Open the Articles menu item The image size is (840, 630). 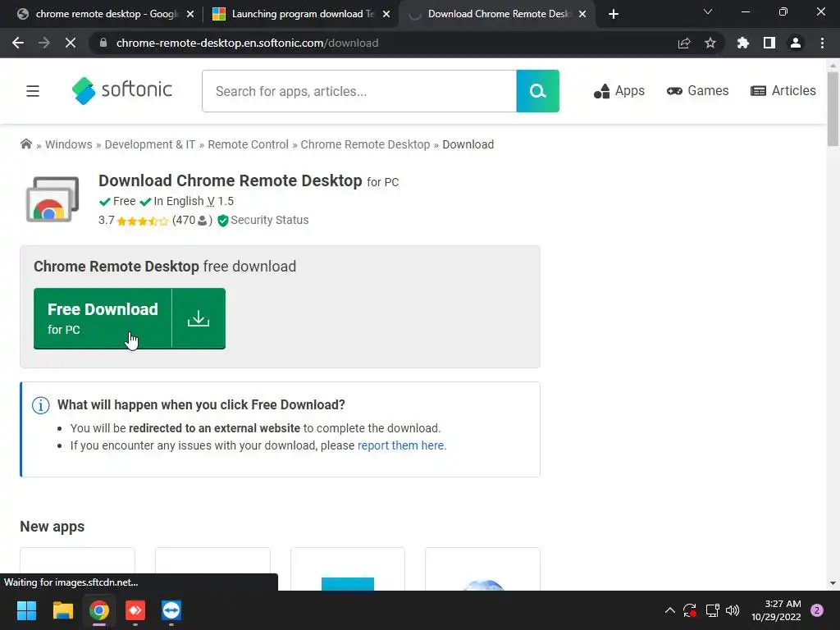(x=783, y=91)
